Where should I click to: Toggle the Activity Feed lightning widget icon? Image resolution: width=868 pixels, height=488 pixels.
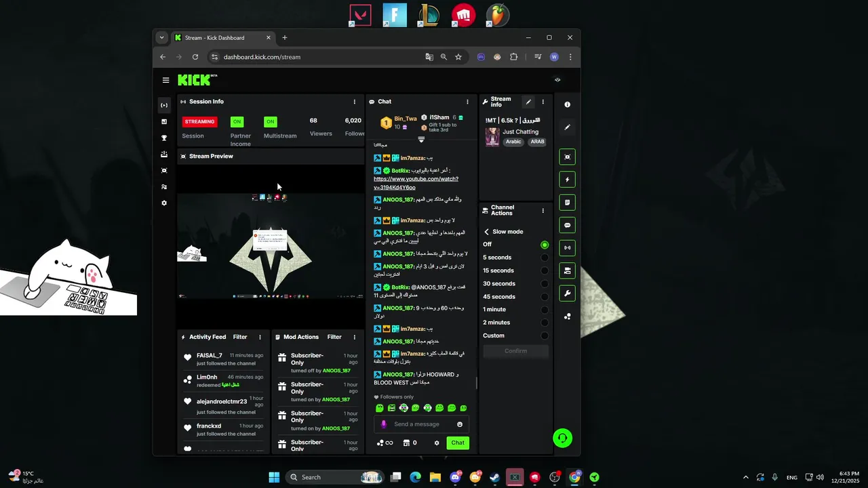tap(568, 180)
